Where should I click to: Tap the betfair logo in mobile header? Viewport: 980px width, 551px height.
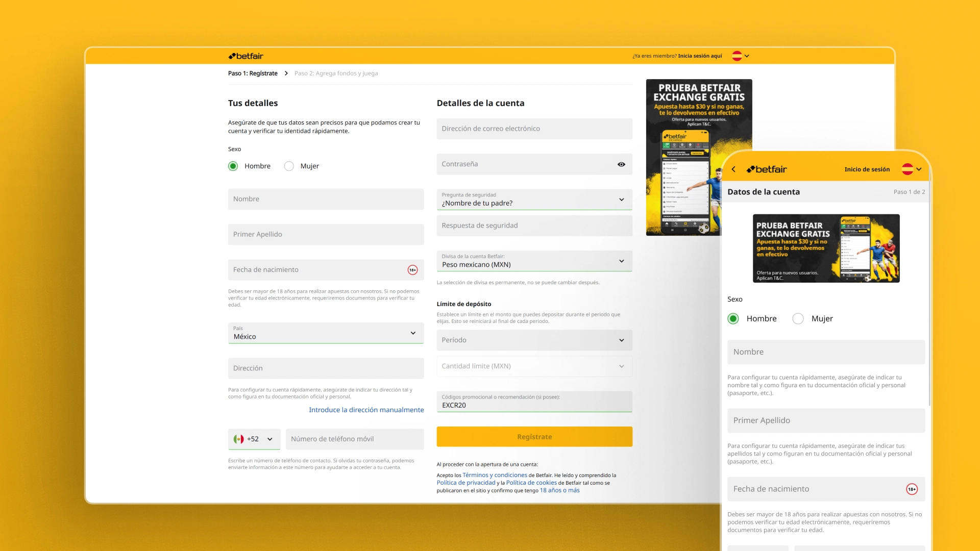point(767,169)
